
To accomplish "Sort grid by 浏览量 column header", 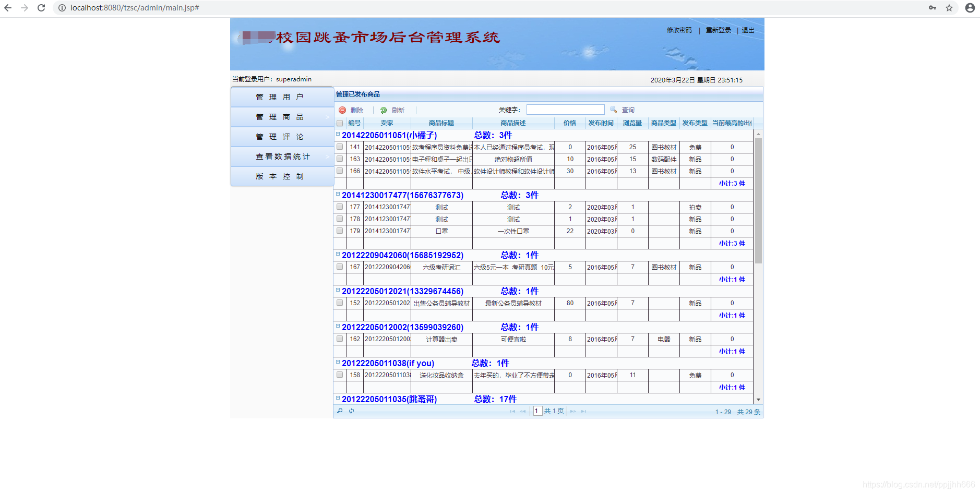I will [x=632, y=123].
